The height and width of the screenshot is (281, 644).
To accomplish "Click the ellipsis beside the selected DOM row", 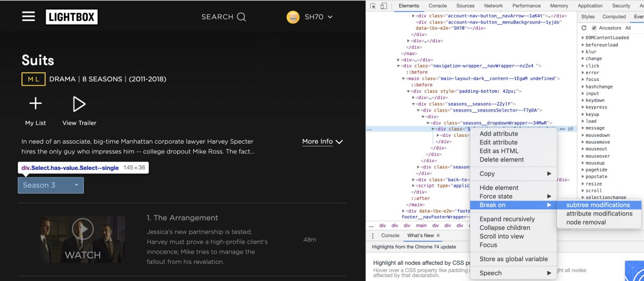I will (x=369, y=129).
